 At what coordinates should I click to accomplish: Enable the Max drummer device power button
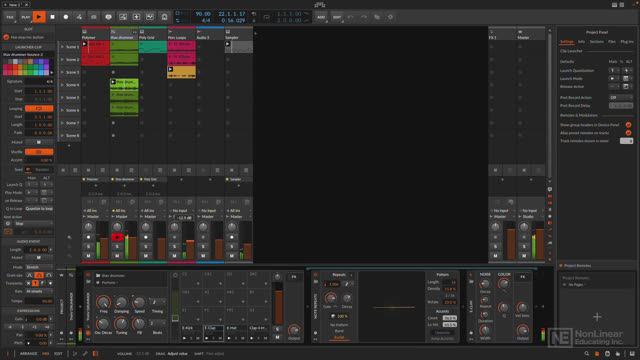[88, 276]
